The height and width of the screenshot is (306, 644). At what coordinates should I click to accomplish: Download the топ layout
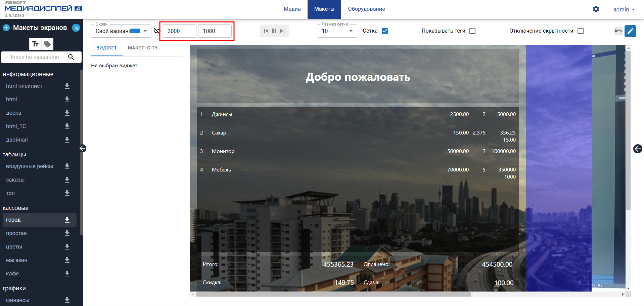67,193
